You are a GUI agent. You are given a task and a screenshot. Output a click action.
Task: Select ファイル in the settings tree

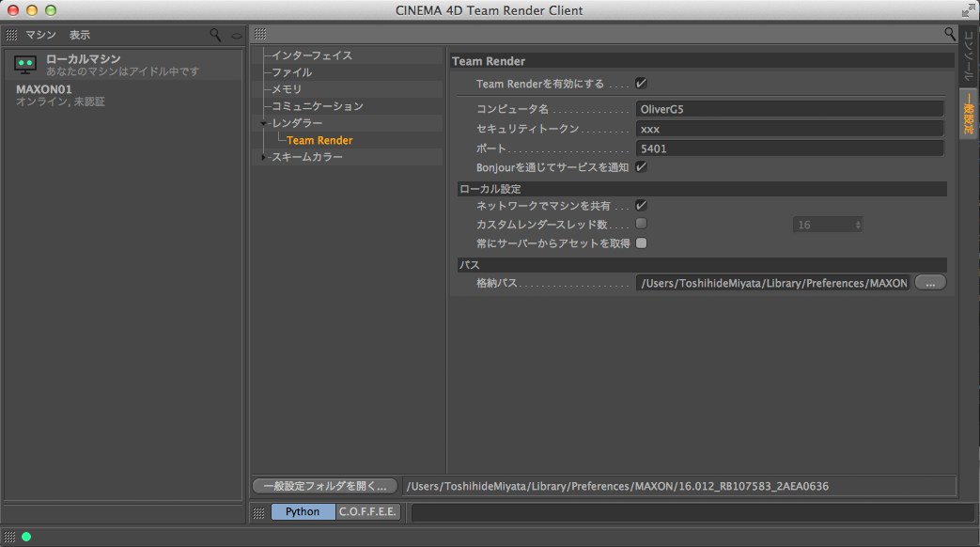(292, 72)
